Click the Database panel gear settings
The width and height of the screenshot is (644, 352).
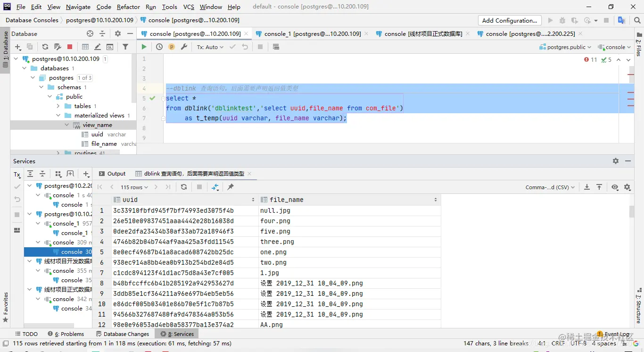(x=118, y=34)
